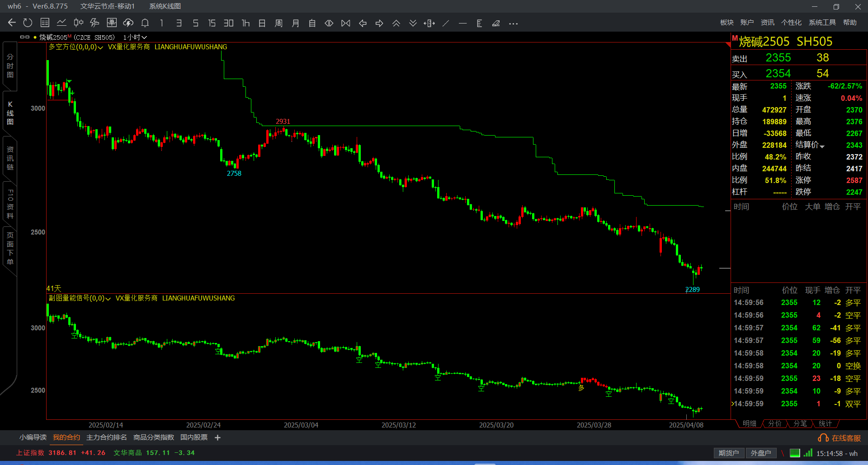Click the cloud sync icon in the toolbar
Image resolution: width=868 pixels, height=465 pixels.
click(128, 23)
